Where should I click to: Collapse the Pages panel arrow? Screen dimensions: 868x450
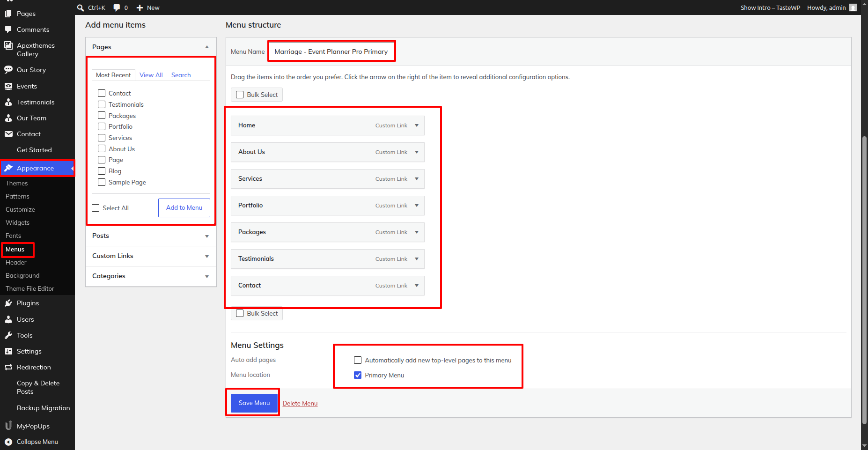coord(207,47)
